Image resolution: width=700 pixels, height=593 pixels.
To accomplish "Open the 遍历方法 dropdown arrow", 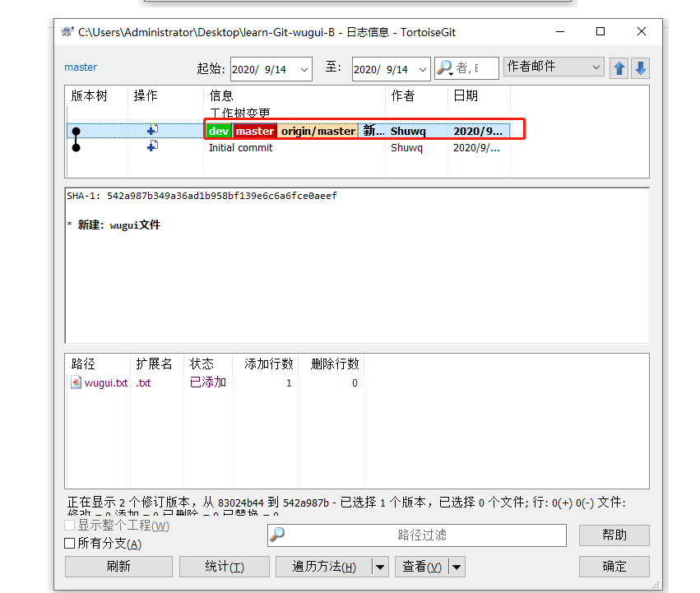I will point(380,567).
